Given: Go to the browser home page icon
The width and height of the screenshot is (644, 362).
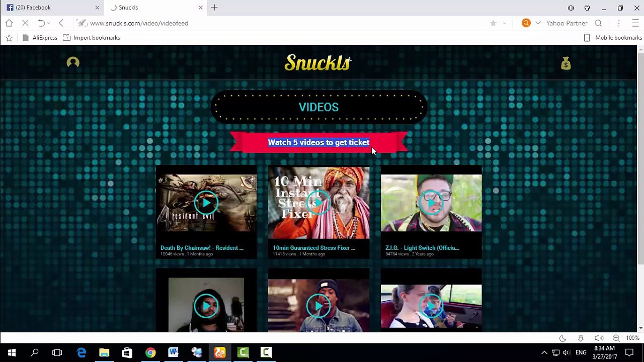Looking at the screenshot, I should [9, 23].
